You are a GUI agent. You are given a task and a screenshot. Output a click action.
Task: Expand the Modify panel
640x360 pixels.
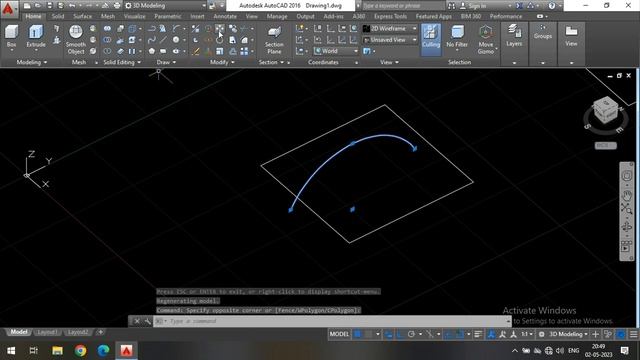click(x=222, y=62)
